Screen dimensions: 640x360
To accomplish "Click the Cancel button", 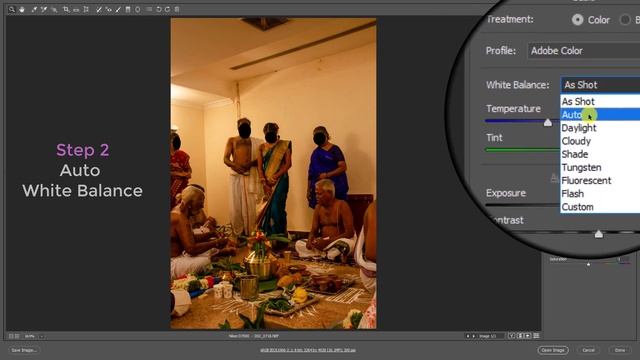I will coord(588,350).
